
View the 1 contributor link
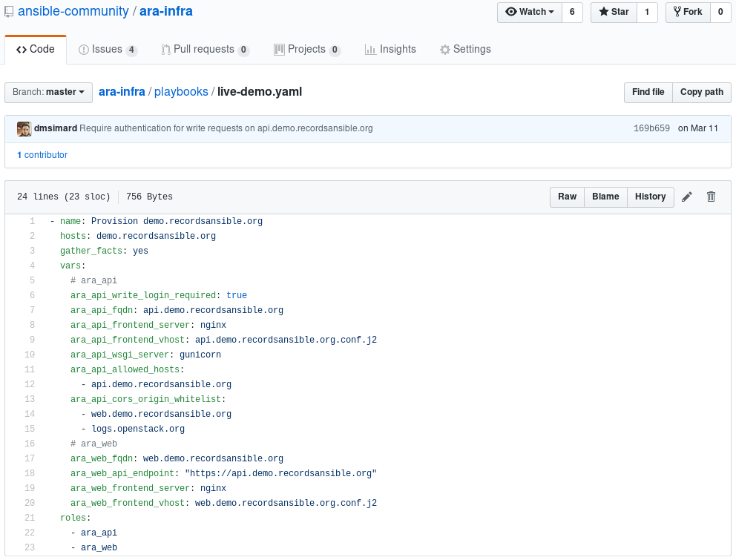(x=42, y=155)
